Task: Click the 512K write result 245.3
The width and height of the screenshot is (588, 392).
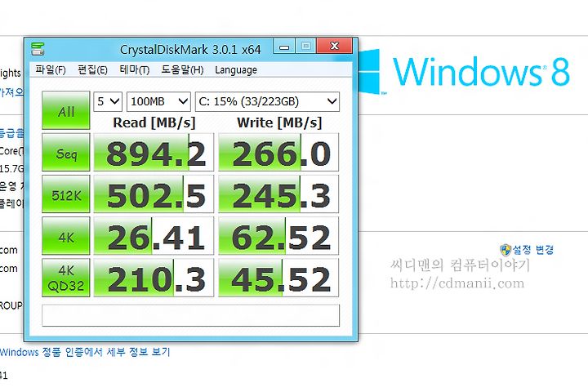Action: (x=278, y=194)
